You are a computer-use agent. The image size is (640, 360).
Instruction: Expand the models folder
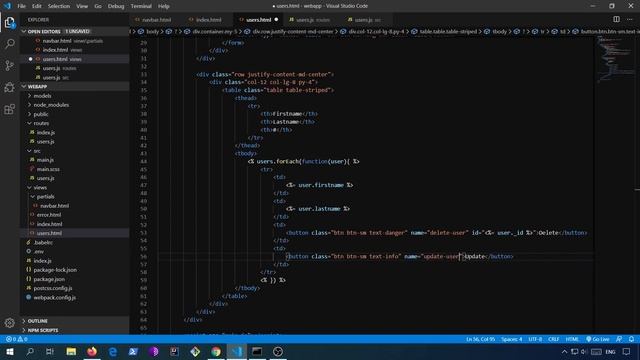point(42,96)
